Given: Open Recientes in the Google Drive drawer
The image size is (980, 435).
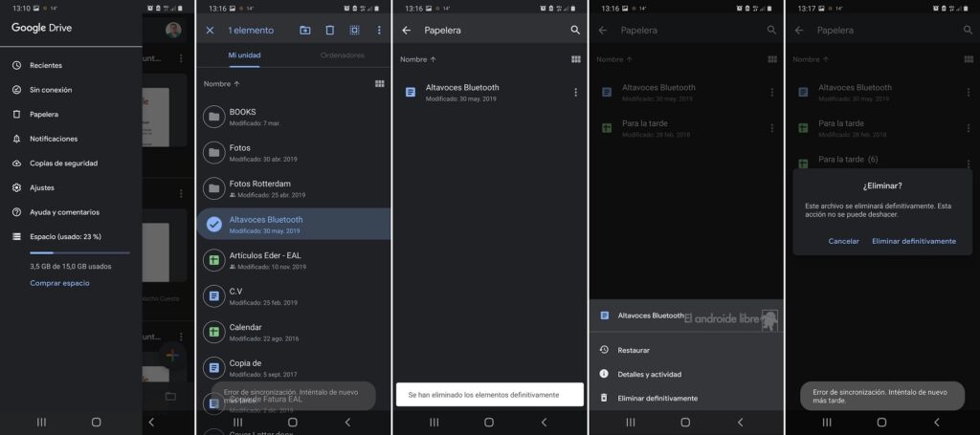Looking at the screenshot, I should pyautogui.click(x=46, y=66).
